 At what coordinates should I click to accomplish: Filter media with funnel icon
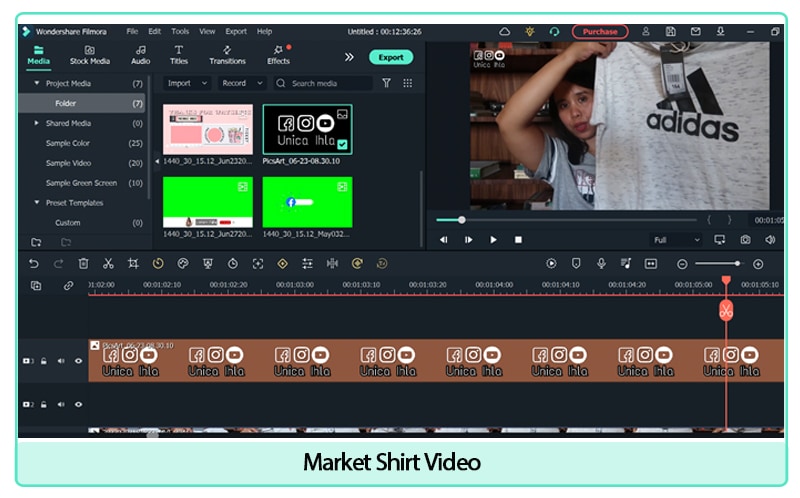[x=387, y=83]
